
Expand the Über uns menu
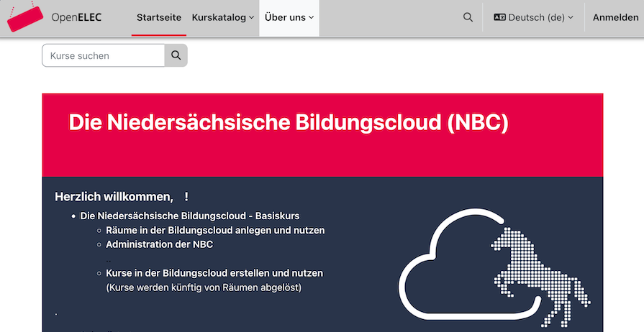(289, 17)
